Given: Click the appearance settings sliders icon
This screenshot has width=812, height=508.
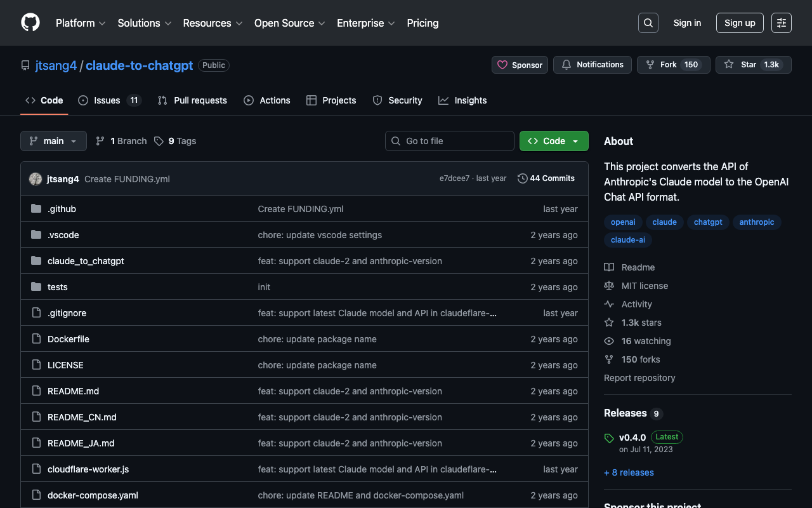Looking at the screenshot, I should coord(781,23).
